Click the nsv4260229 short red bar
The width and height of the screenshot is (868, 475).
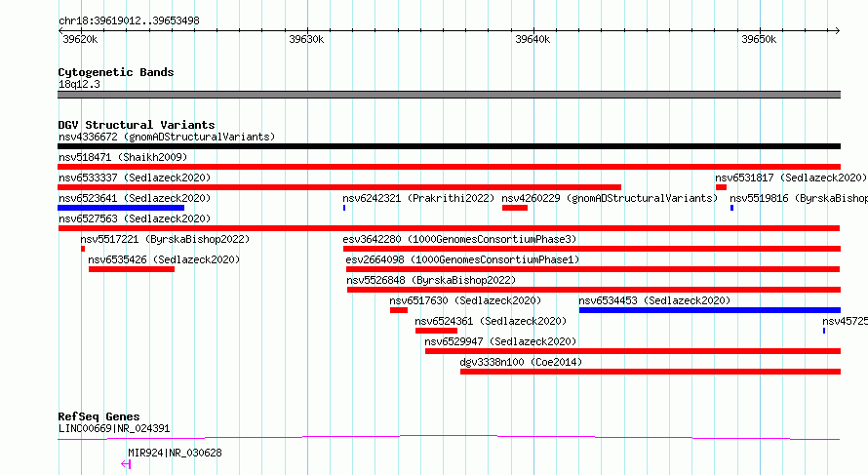[515, 208]
